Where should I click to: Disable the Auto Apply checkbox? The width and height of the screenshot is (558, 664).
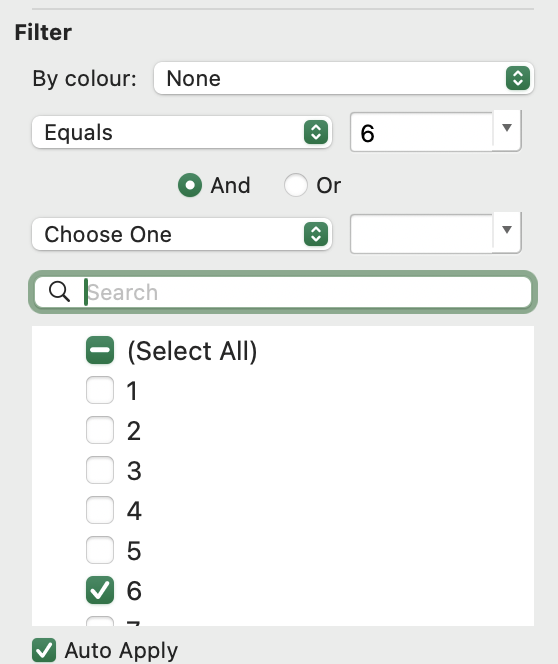(x=44, y=650)
